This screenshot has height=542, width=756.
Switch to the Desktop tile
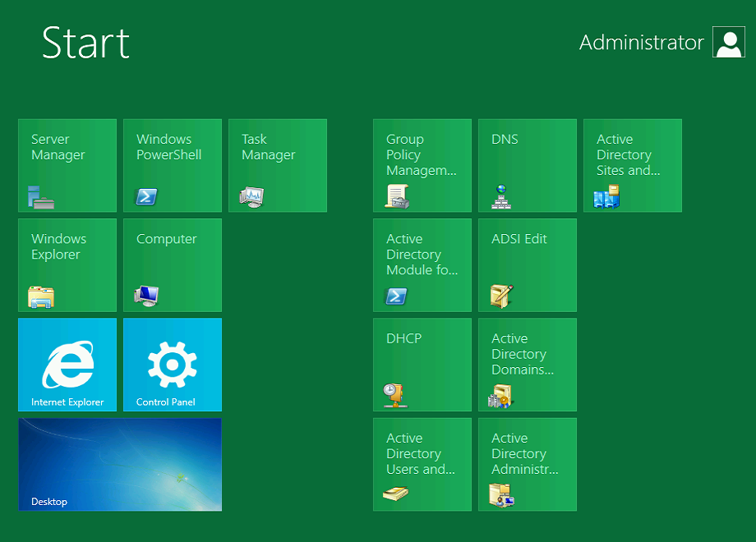point(120,465)
